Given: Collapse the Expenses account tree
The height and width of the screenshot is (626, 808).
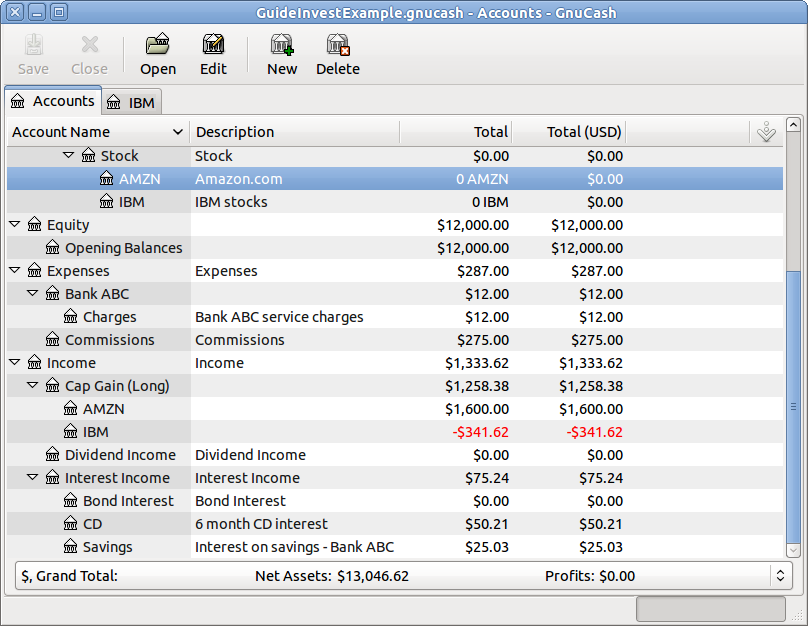Looking at the screenshot, I should click(x=14, y=269).
